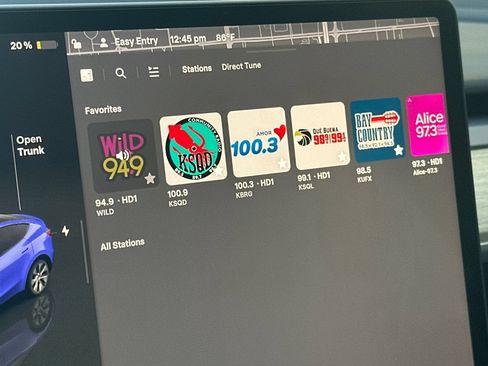488x366 pixels.
Task: Tap the KBRG call sign label
Action: pos(244,195)
